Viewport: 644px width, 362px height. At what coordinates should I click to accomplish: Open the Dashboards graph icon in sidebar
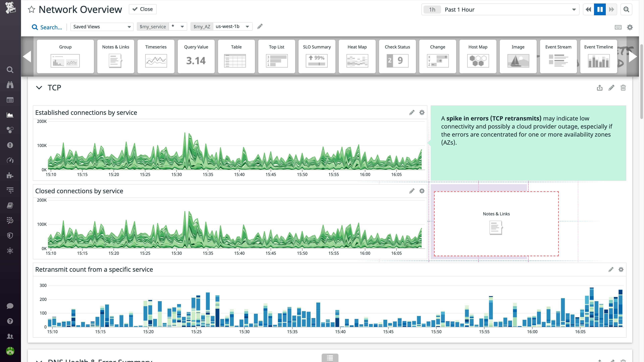pos(10,115)
